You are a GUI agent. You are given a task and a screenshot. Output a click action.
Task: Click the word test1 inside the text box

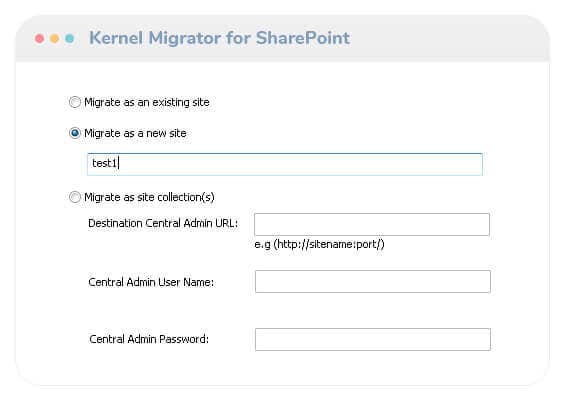coord(104,163)
